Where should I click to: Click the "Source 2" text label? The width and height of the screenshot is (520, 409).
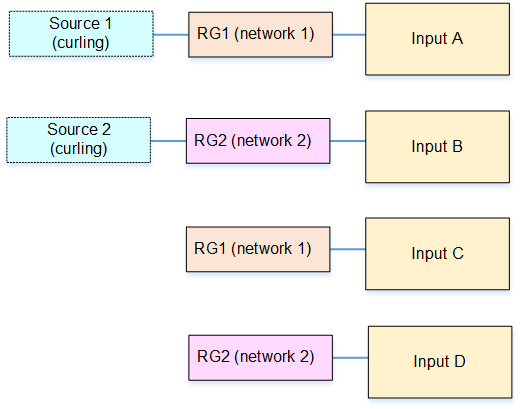[x=79, y=129]
